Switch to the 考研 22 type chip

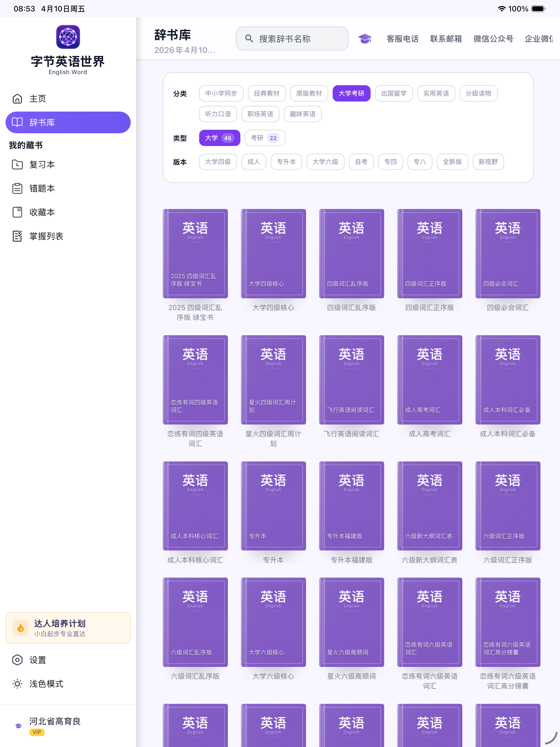265,138
